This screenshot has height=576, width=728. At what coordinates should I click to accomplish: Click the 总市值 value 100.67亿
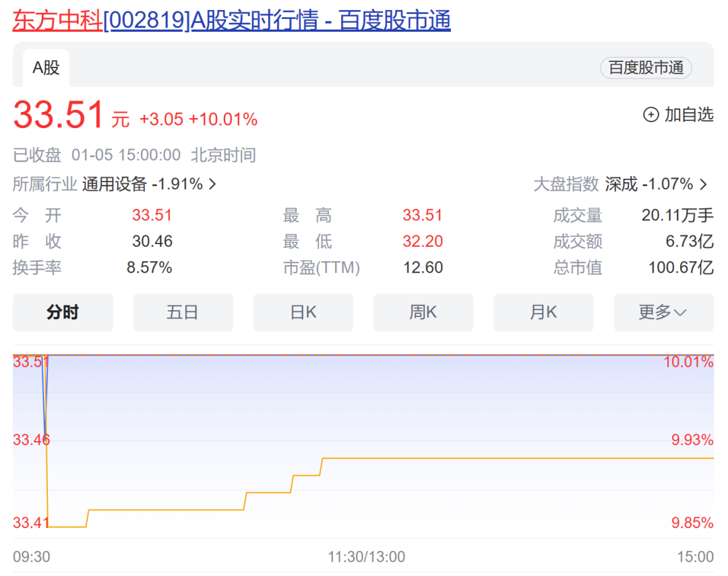coord(681,268)
